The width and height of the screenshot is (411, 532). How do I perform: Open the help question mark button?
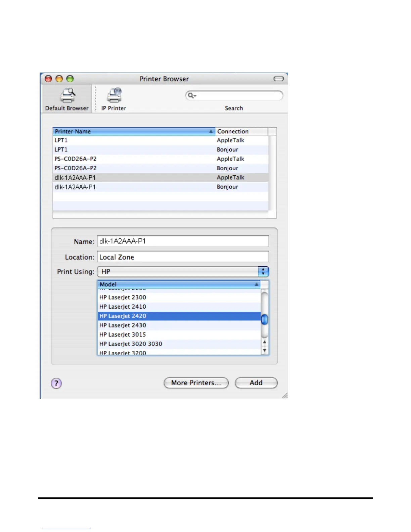(x=56, y=383)
